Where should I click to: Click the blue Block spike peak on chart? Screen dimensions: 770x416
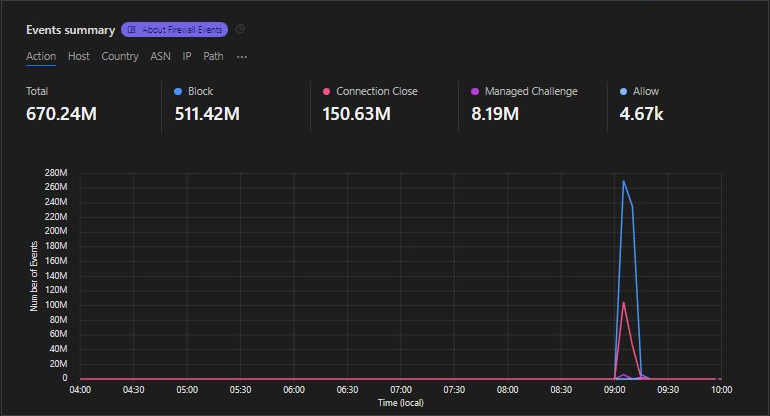point(624,181)
